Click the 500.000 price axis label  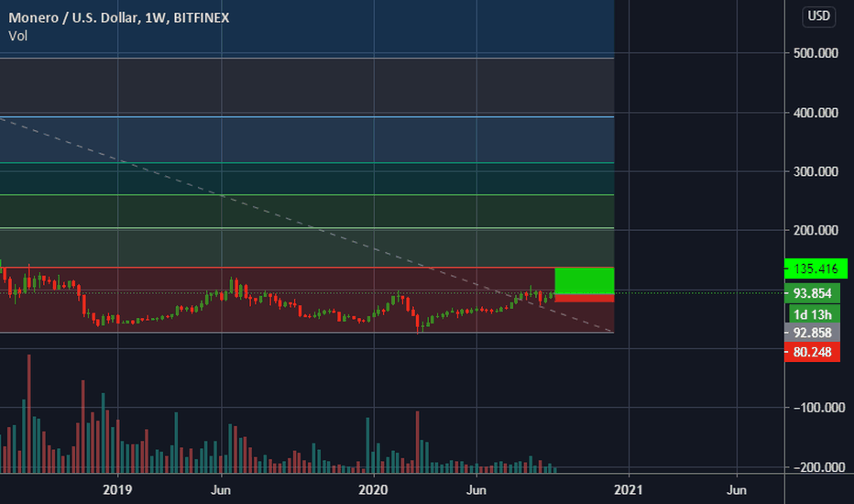tap(816, 53)
